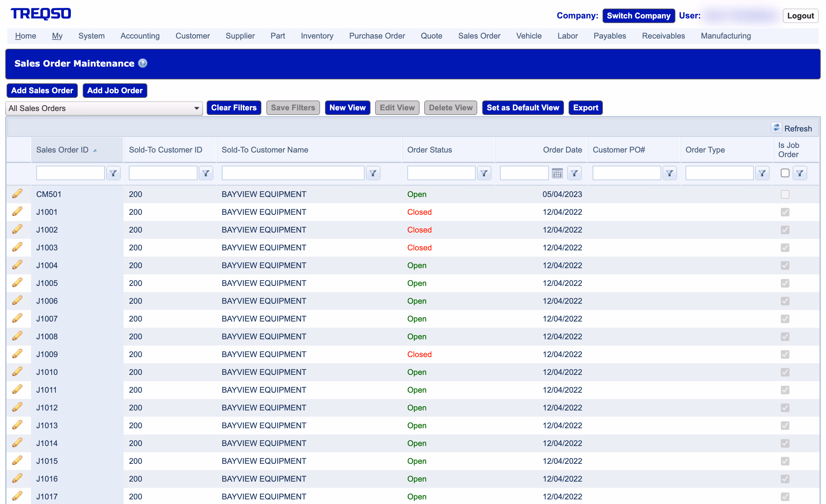Click the Is Job Order checkbox for J1010
The image size is (826, 504).
click(785, 372)
